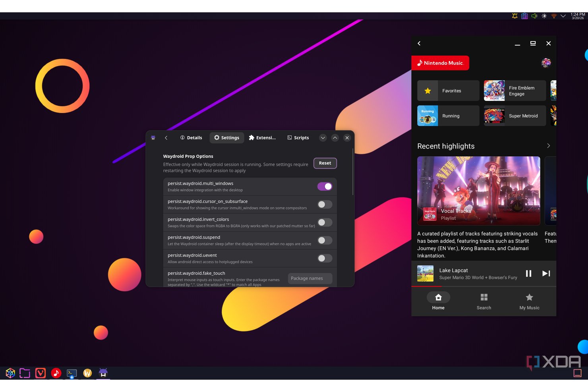
Task: Click the star icon on Favorites tile
Action: point(428,91)
